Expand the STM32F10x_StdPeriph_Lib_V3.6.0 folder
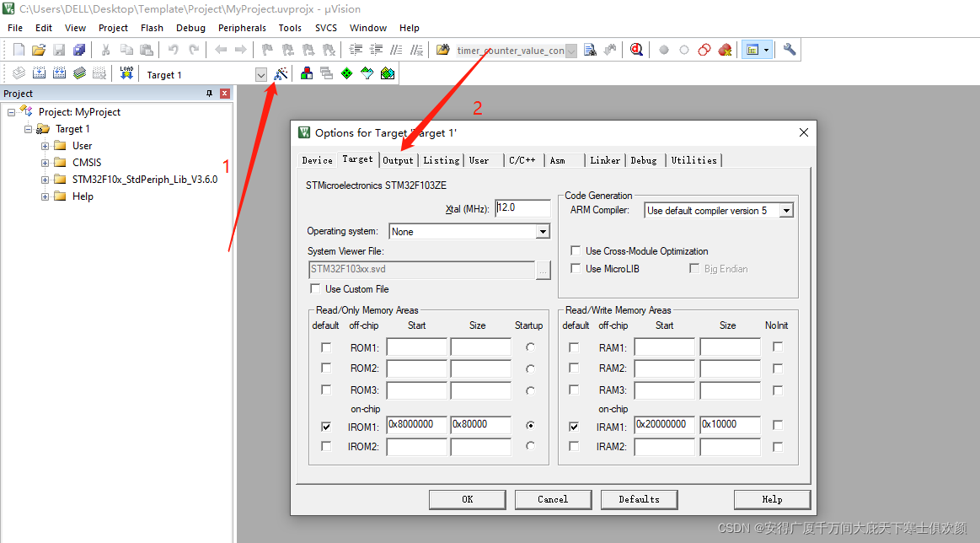 pos(45,180)
